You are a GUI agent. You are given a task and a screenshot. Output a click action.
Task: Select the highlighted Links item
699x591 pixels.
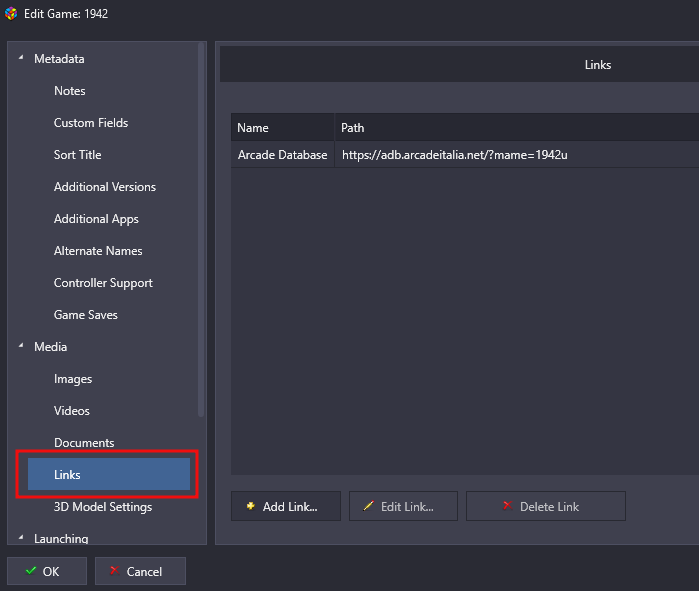pos(109,474)
